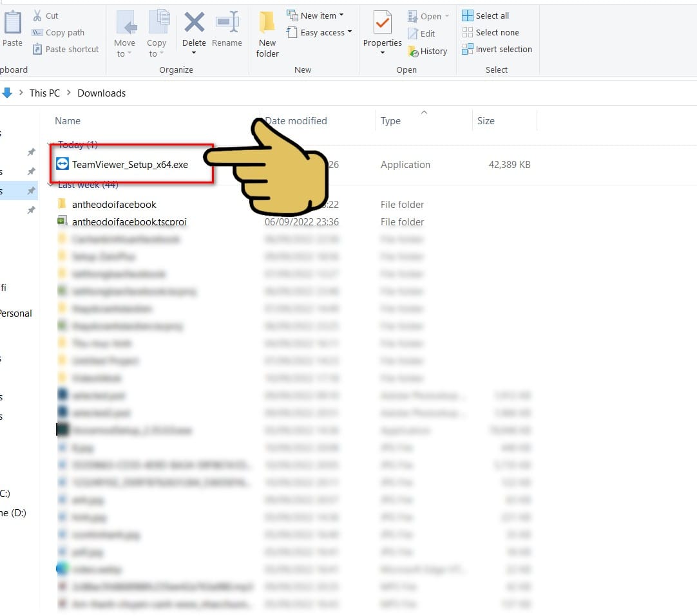The image size is (697, 616).
Task: Sort by the Type column
Action: [x=390, y=121]
